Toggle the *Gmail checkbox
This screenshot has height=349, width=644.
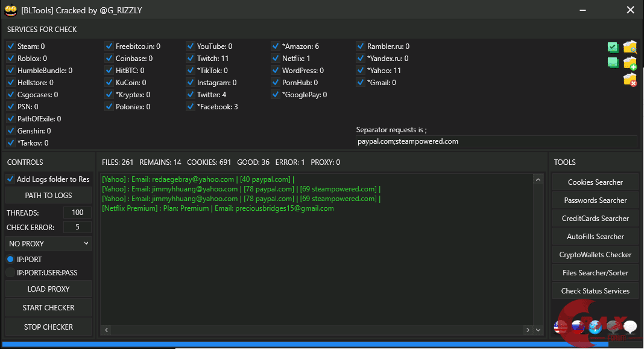[x=361, y=82]
